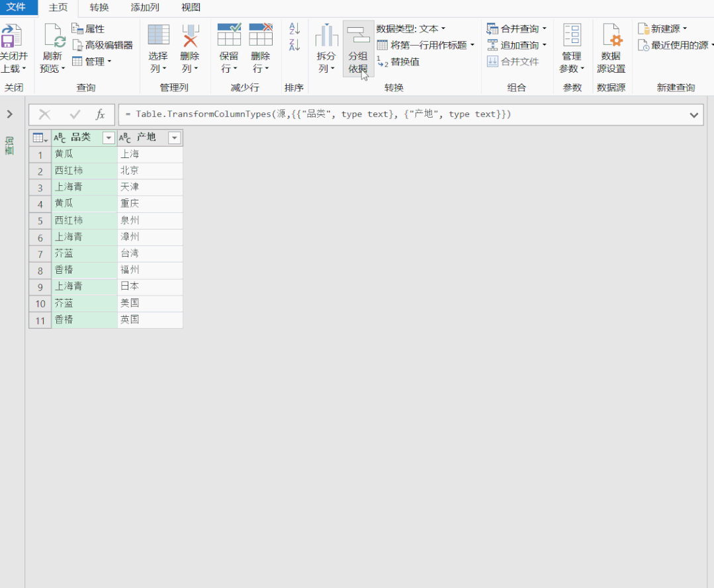Screen dimensions: 714x588
Task: Select the 泉州 cell
Action: (x=150, y=220)
